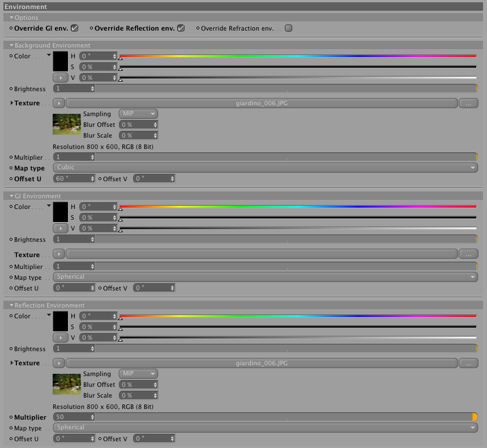Toggle Override Reflection env. checkbox
The width and height of the screenshot is (487, 448).
[181, 28]
